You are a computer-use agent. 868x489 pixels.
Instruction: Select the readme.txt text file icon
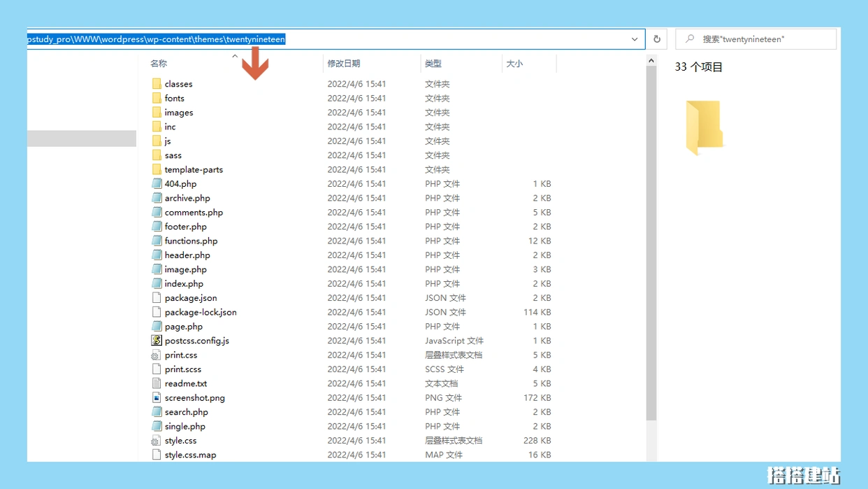click(x=157, y=383)
